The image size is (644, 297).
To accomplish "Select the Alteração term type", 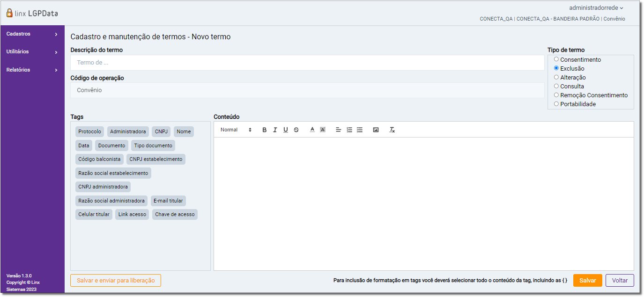I will coord(556,77).
